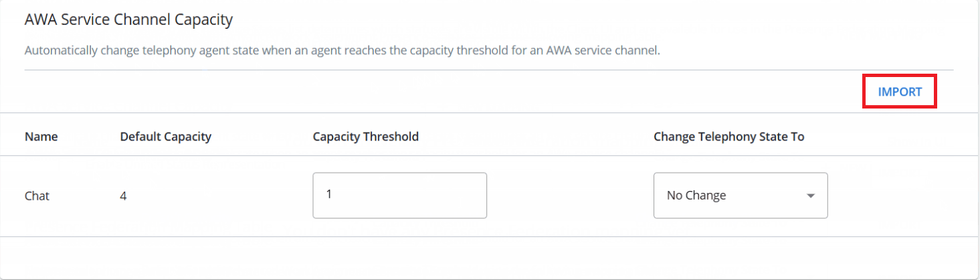This screenshot has height=280, width=980.
Task: Click blank space between threshold and dropdown
Action: point(569,196)
